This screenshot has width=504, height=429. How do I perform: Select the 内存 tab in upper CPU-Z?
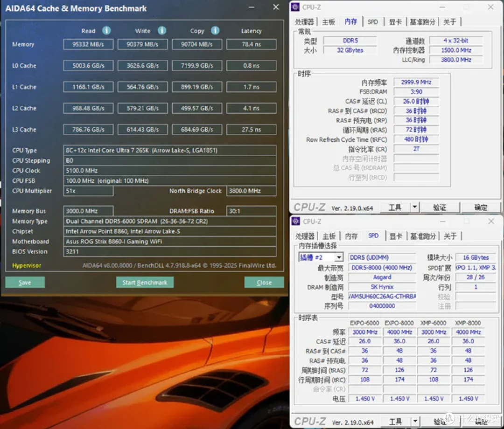(x=350, y=21)
